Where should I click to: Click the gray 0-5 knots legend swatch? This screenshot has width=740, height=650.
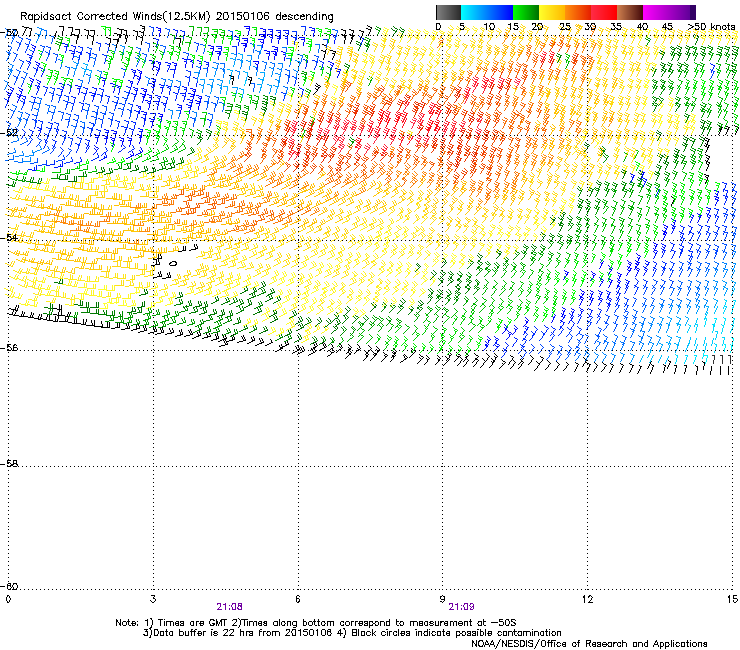(448, 12)
